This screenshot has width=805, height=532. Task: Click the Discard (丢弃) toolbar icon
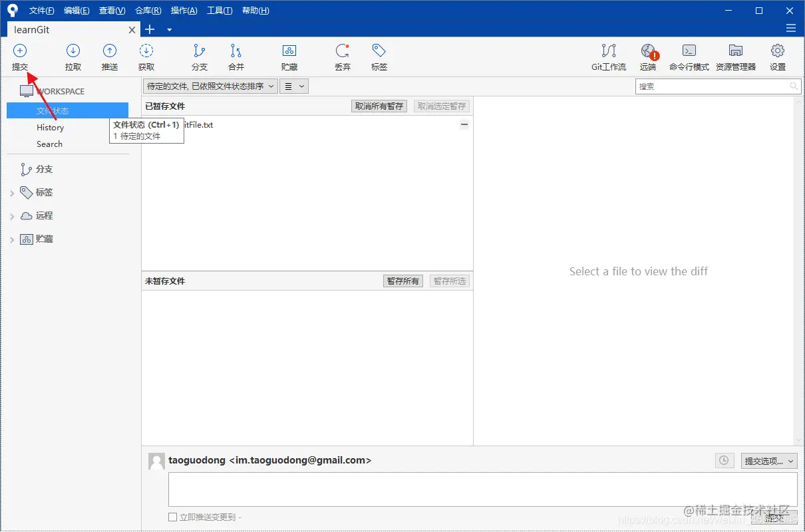[343, 51]
